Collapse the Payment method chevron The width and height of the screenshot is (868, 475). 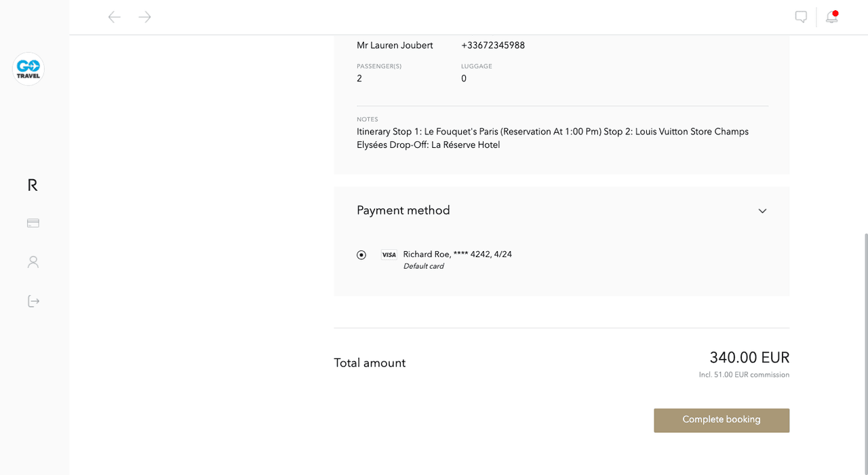[762, 211]
